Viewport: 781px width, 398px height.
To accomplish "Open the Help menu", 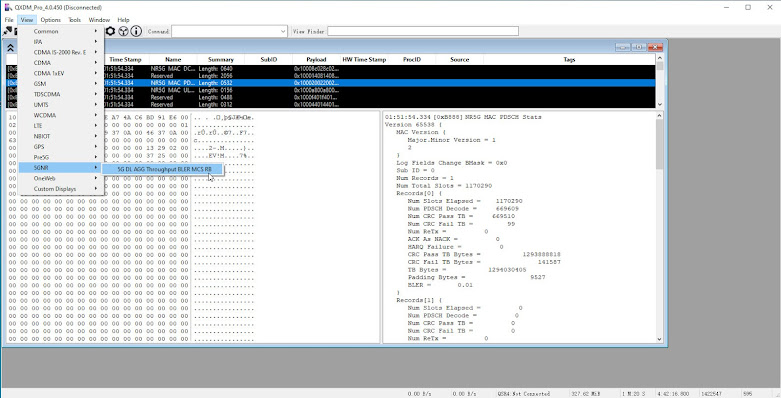I will coord(123,20).
